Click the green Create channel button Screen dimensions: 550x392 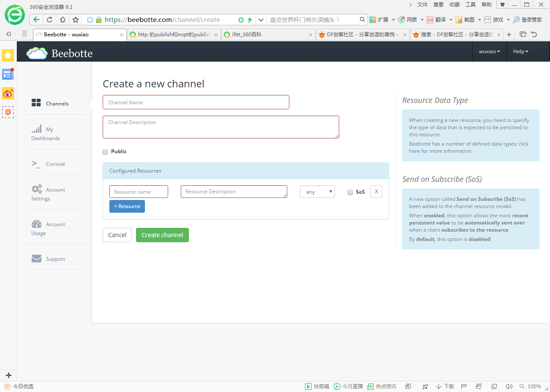click(x=162, y=235)
